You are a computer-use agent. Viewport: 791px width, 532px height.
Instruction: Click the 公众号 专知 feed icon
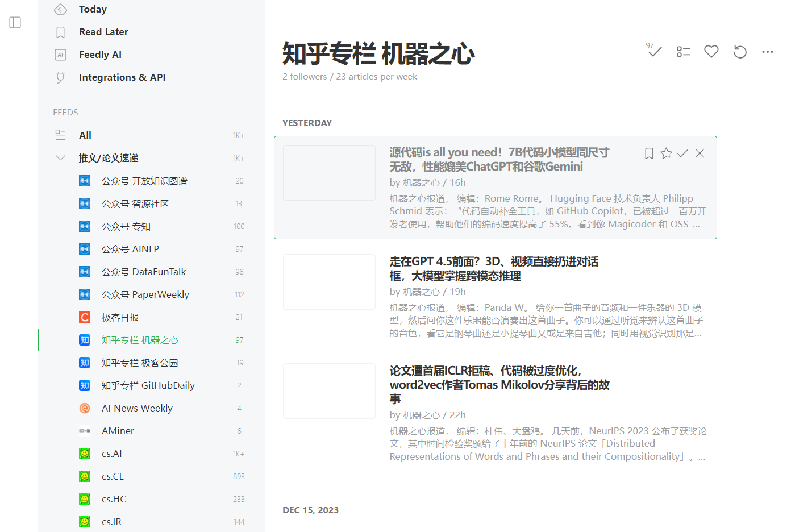tap(85, 226)
